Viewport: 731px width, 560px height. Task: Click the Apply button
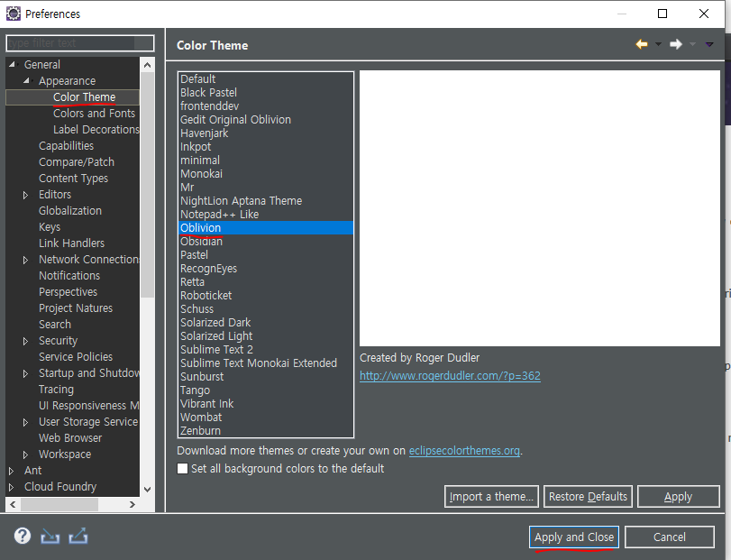click(679, 497)
